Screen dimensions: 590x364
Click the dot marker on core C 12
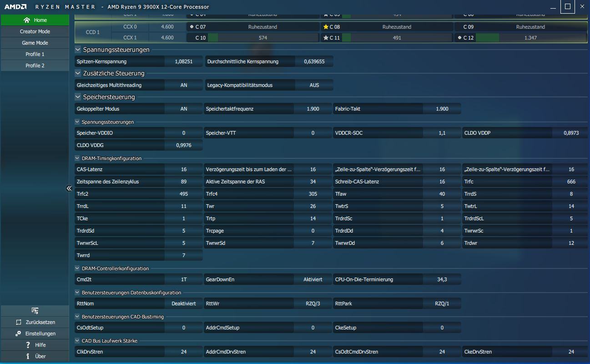(x=460, y=38)
